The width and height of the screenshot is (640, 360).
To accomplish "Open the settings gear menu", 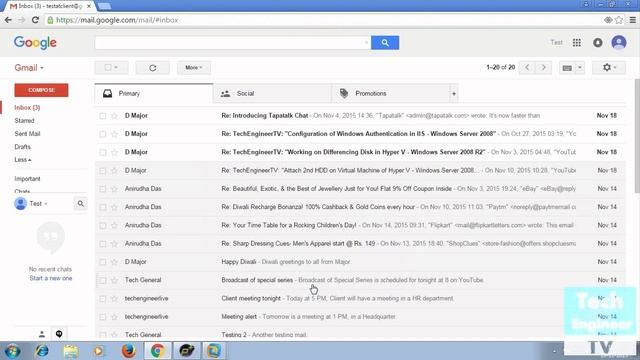I will pos(609,67).
